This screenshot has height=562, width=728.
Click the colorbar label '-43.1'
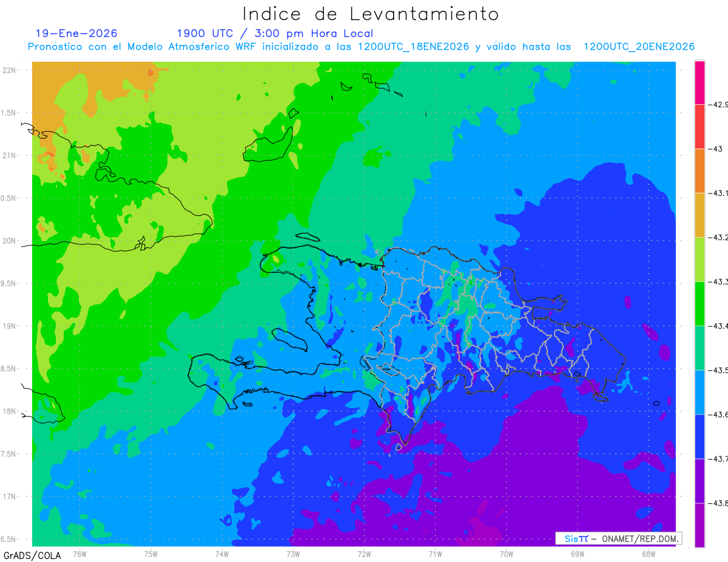(718, 193)
